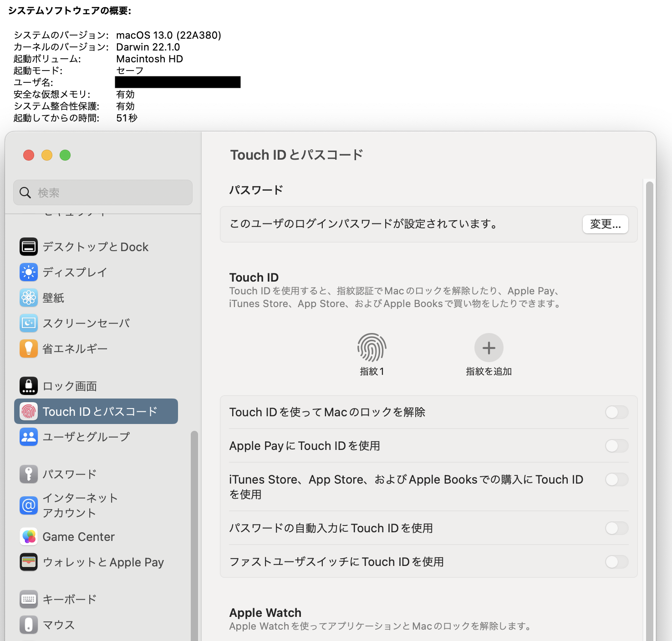
Task: Click the 省エネルギー lightbulb icon
Action: pos(29,348)
